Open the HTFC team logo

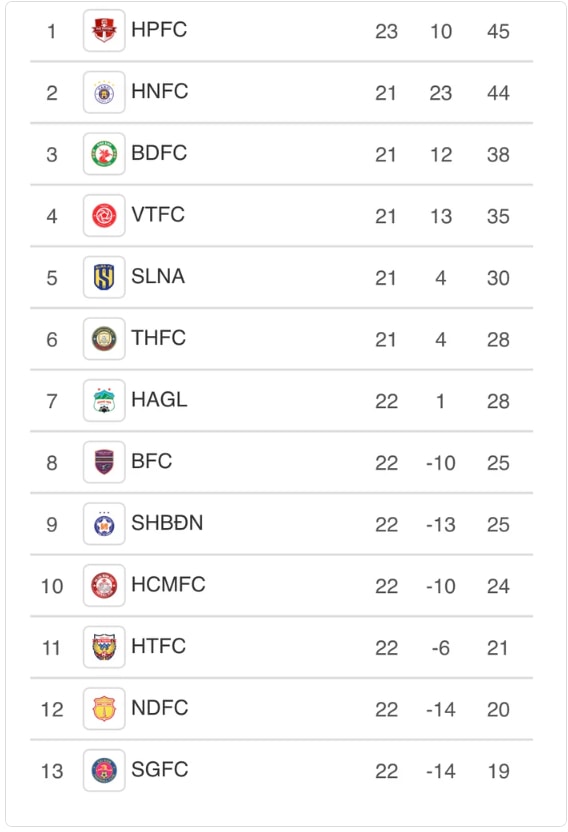pos(104,647)
